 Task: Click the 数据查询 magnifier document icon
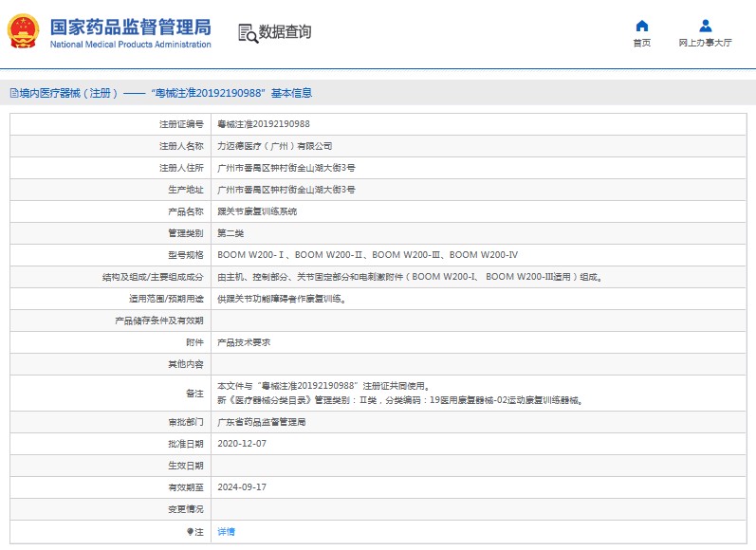coord(247,33)
